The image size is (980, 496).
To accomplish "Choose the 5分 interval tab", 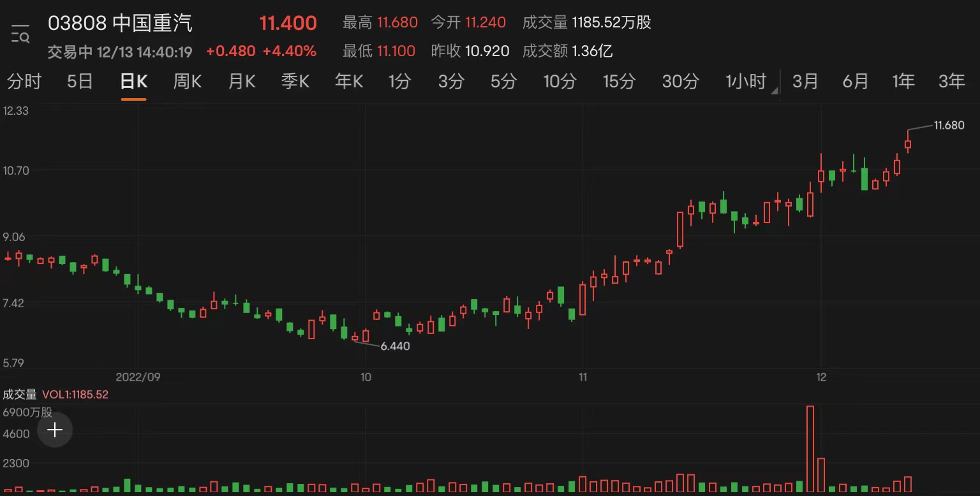I will click(x=503, y=82).
